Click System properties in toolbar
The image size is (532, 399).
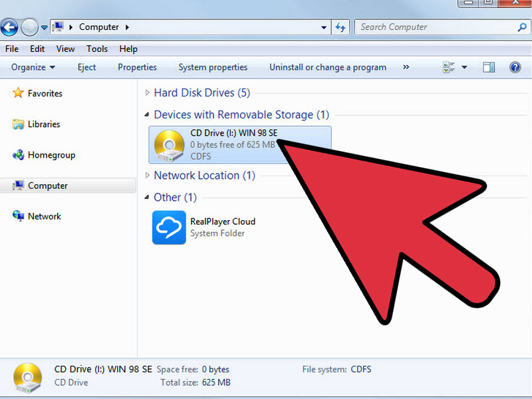pyautogui.click(x=213, y=67)
